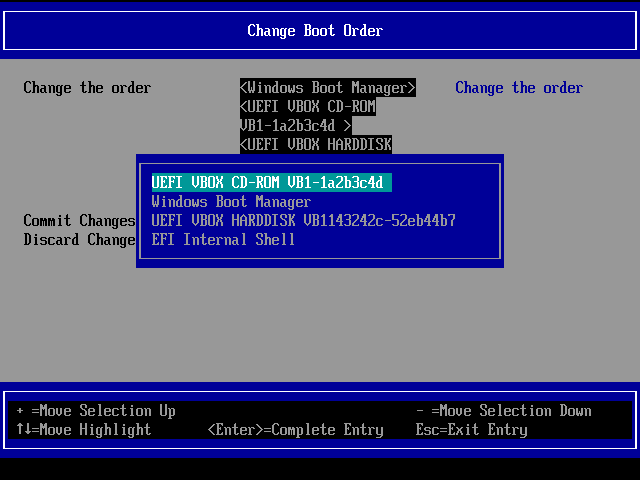Screen dimensions: 640x480
Task: Select Windows Boot Manager in popup list
Action: click(231, 202)
